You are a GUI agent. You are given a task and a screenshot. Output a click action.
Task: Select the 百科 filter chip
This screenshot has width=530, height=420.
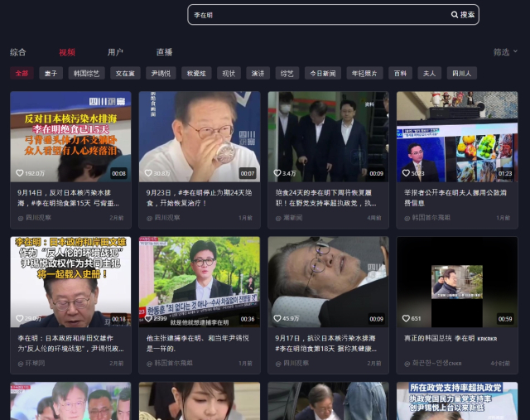(x=400, y=73)
